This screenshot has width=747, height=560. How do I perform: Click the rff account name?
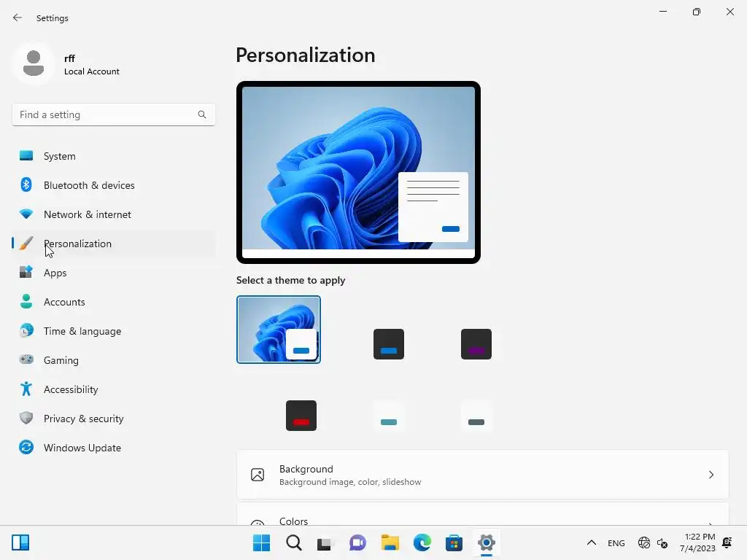69,58
